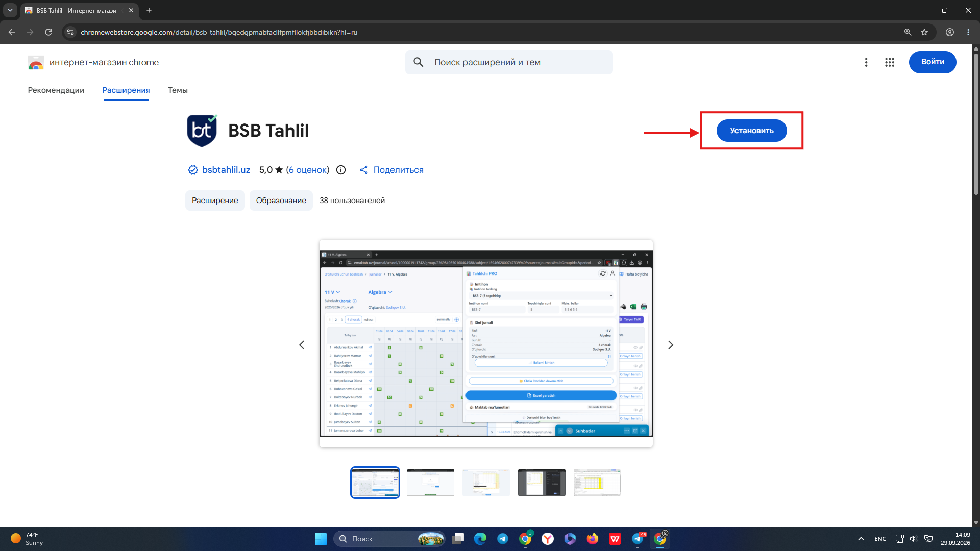The width and height of the screenshot is (980, 551).
Task: Open a new tab with plus button
Action: click(x=149, y=10)
